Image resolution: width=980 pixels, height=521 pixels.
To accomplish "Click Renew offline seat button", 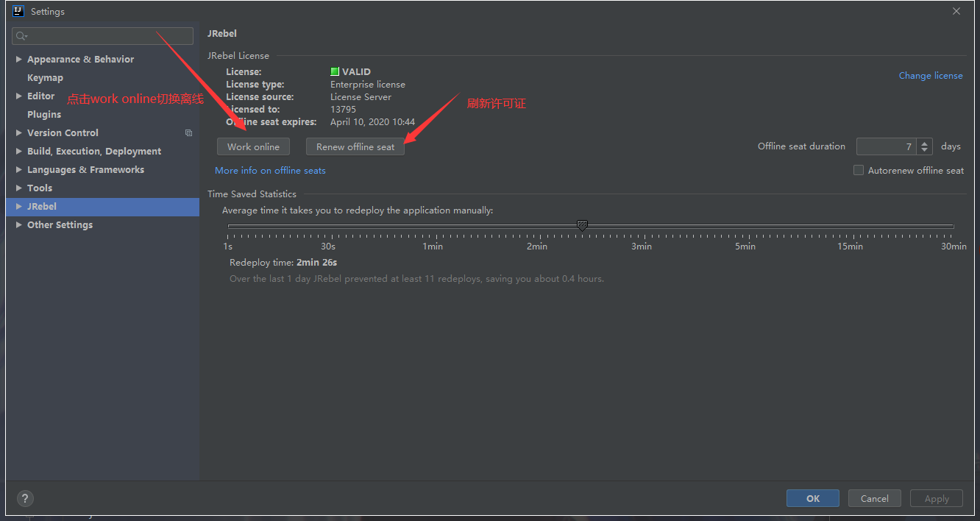I will click(x=355, y=146).
